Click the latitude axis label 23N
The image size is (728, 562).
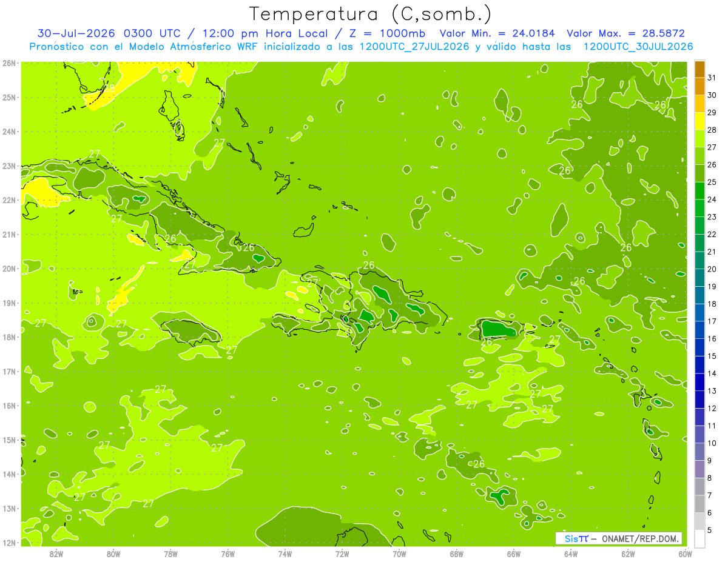click(x=9, y=166)
